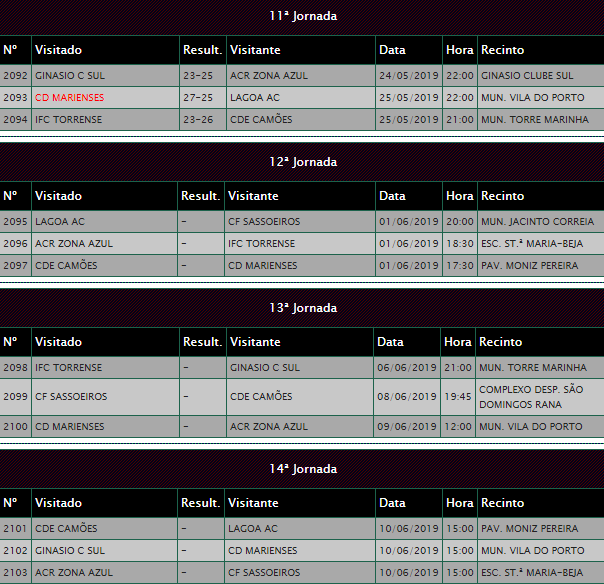Viewport: 604px width, 584px height.
Task: Click CF SASSOEIROS visitor in match 2103
Action: tap(264, 572)
